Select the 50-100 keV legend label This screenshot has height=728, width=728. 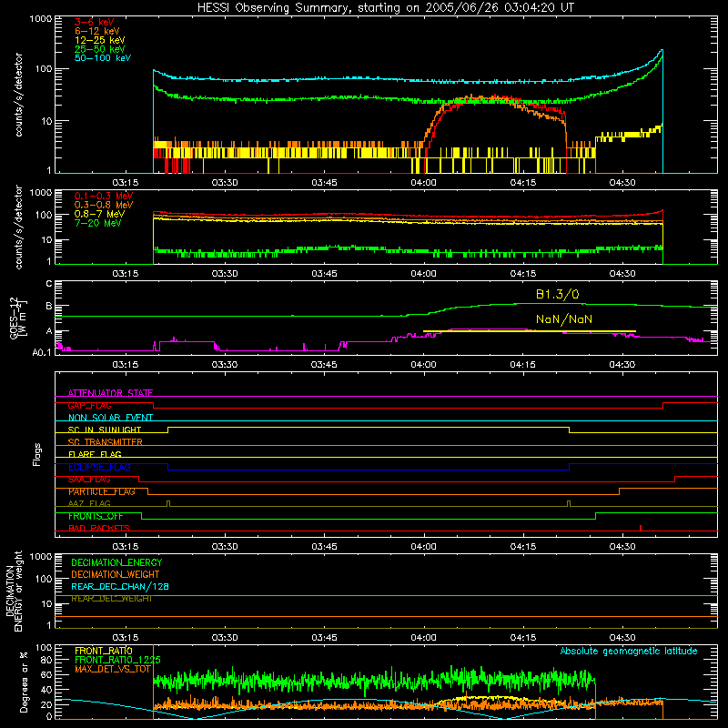point(103,57)
